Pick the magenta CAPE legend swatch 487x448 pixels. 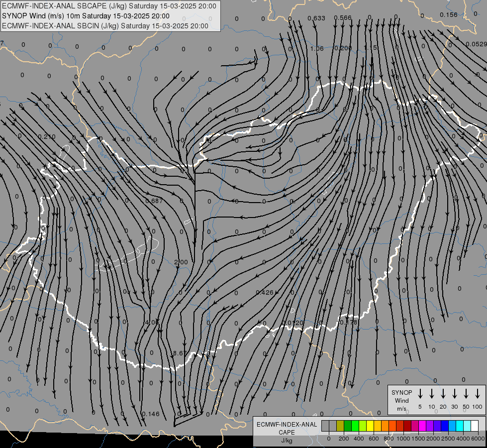(x=422, y=426)
